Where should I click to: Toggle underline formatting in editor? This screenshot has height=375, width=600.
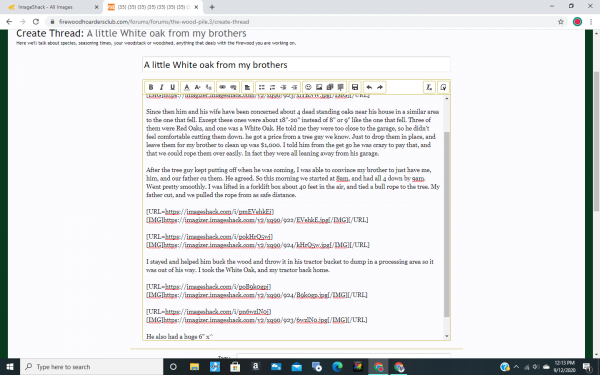[172, 87]
